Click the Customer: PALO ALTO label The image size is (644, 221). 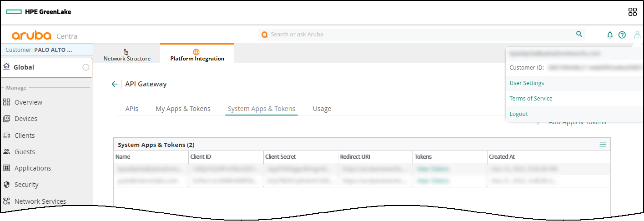[x=39, y=50]
